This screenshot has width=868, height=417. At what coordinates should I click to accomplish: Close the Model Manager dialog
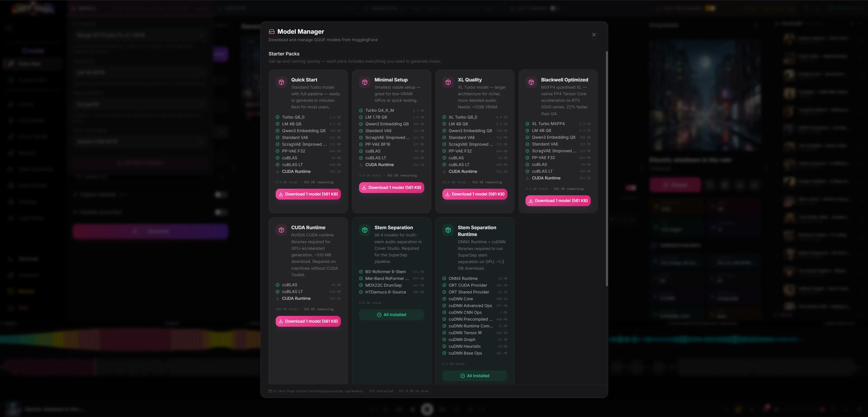pos(594,35)
